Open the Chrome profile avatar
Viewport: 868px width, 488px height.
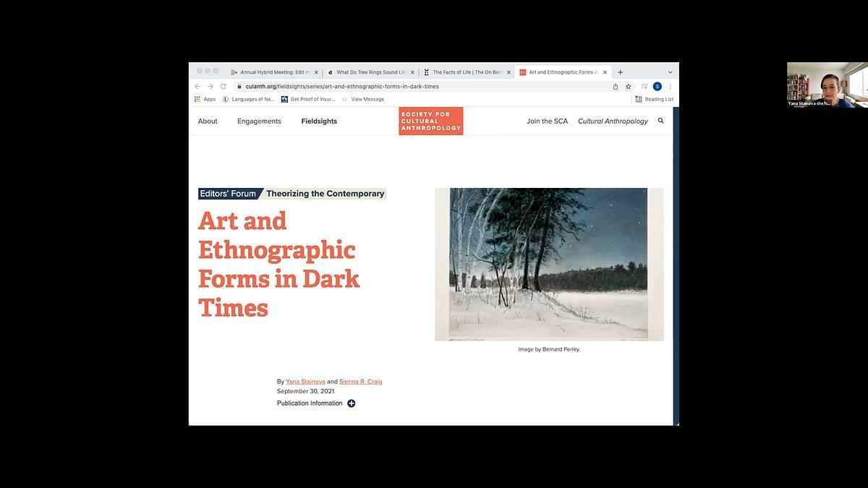pos(658,86)
